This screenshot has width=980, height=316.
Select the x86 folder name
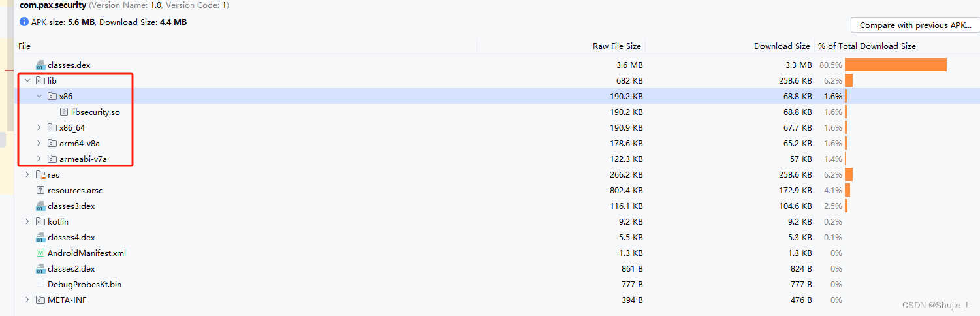click(66, 97)
